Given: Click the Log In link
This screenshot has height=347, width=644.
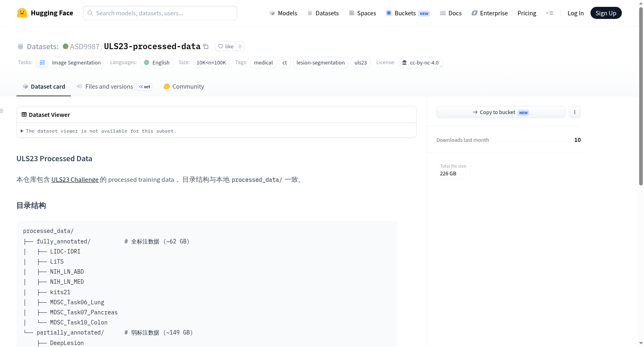Looking at the screenshot, I should click(576, 13).
